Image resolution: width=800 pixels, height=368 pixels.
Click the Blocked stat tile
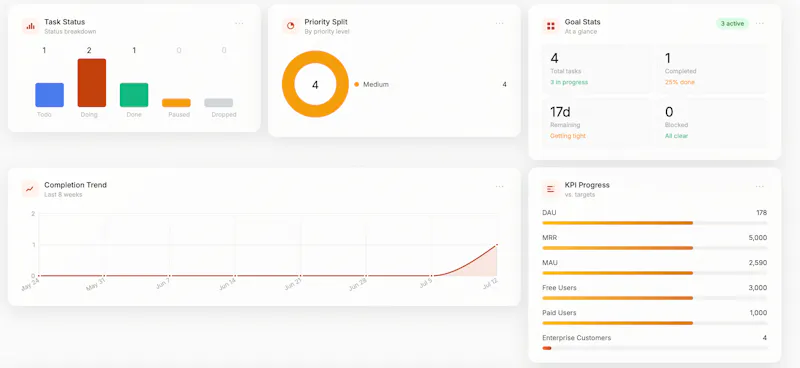point(712,123)
